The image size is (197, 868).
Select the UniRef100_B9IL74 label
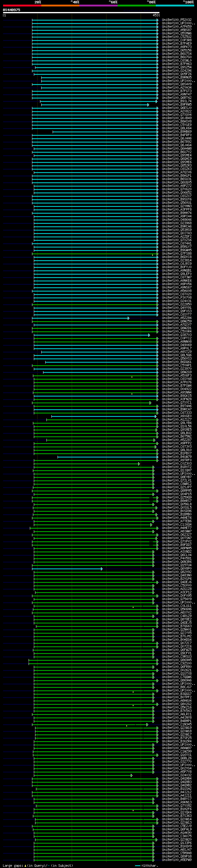(177, 101)
